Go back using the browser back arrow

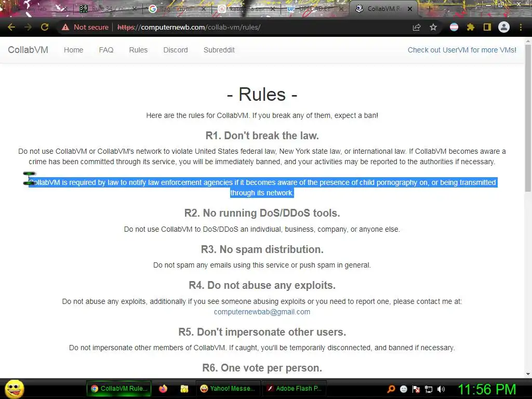[x=11, y=27]
